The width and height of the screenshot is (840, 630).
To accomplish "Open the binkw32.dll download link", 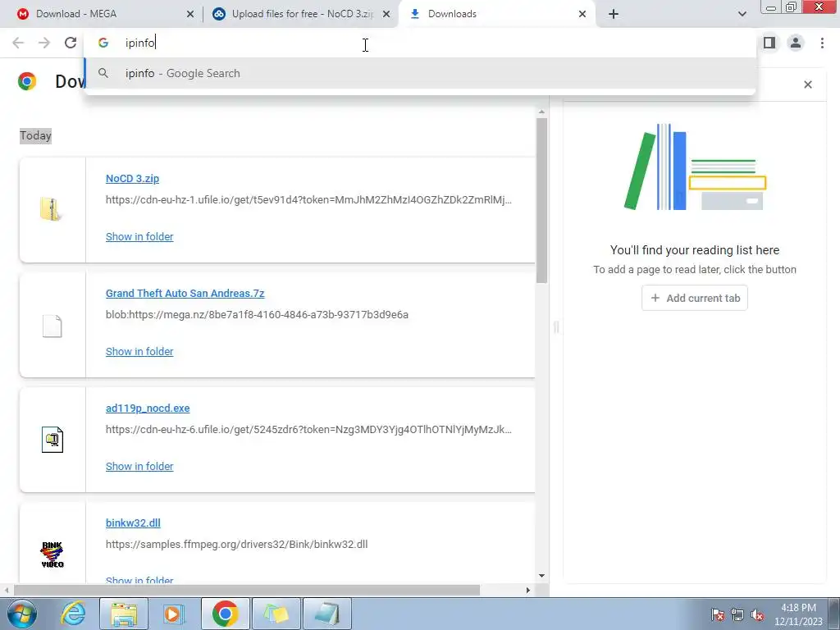I will pos(133,523).
